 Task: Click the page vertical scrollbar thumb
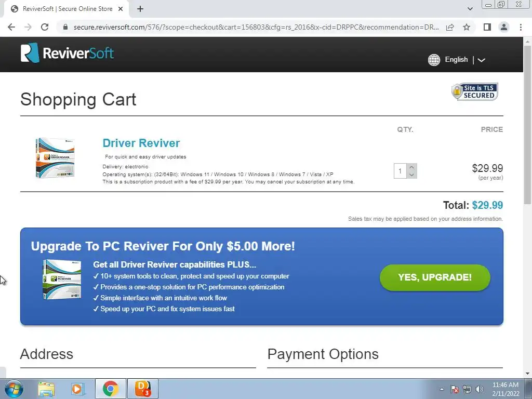527,125
